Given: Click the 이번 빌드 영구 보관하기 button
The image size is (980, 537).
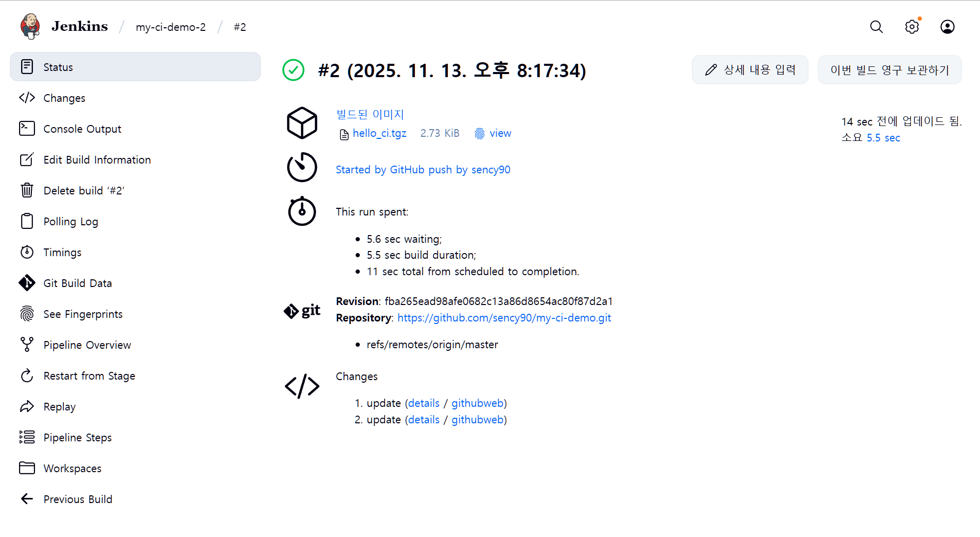Looking at the screenshot, I should pos(889,70).
